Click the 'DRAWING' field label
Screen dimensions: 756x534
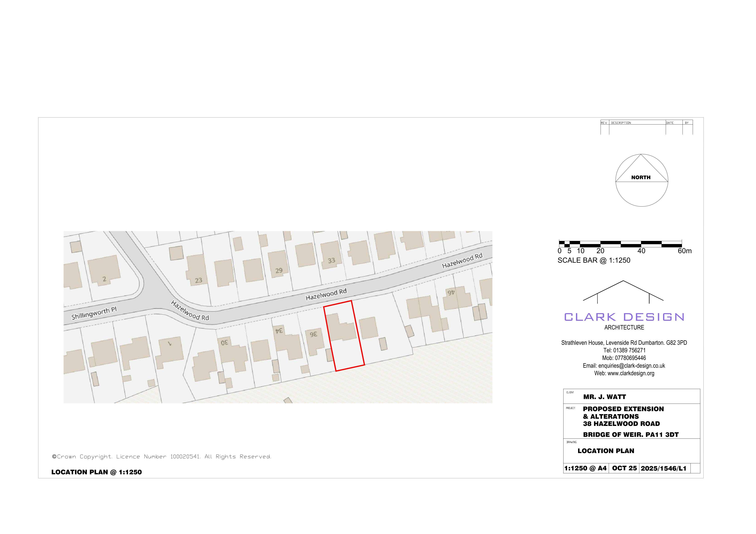[571, 442]
